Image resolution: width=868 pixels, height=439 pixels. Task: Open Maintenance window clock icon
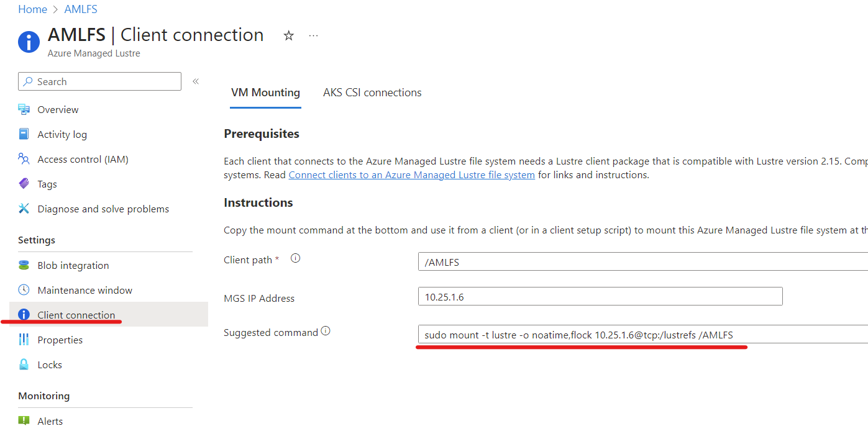tap(24, 290)
